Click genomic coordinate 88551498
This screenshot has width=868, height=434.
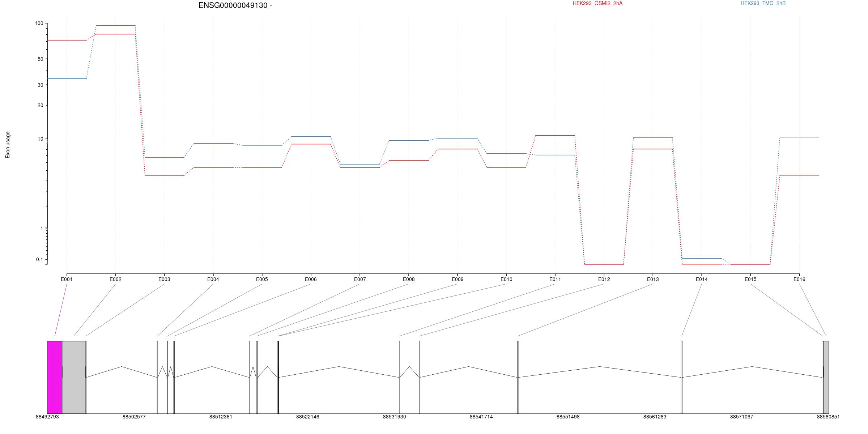(568, 417)
